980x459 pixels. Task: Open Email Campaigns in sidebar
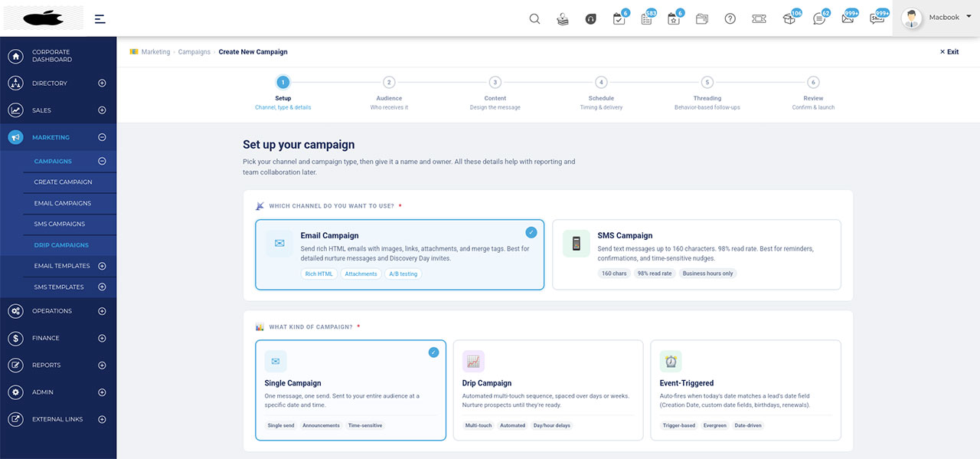pos(63,203)
